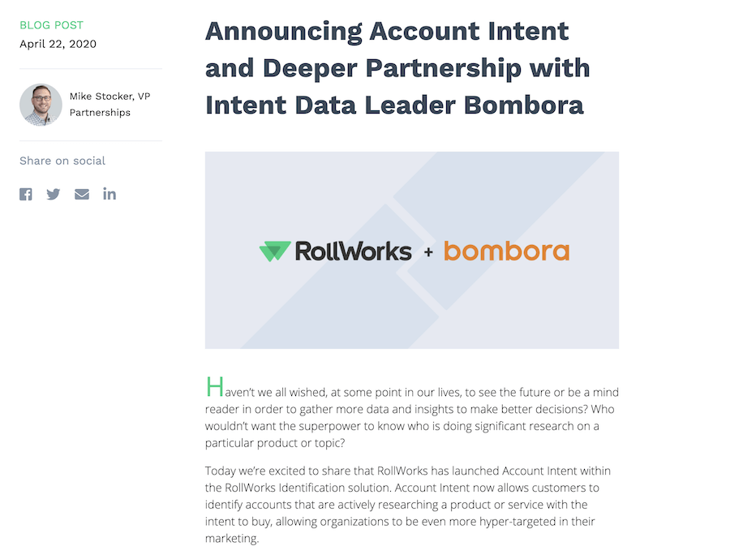This screenshot has height=555, width=756.
Task: Click the 'Share on social' heading
Action: [62, 161]
